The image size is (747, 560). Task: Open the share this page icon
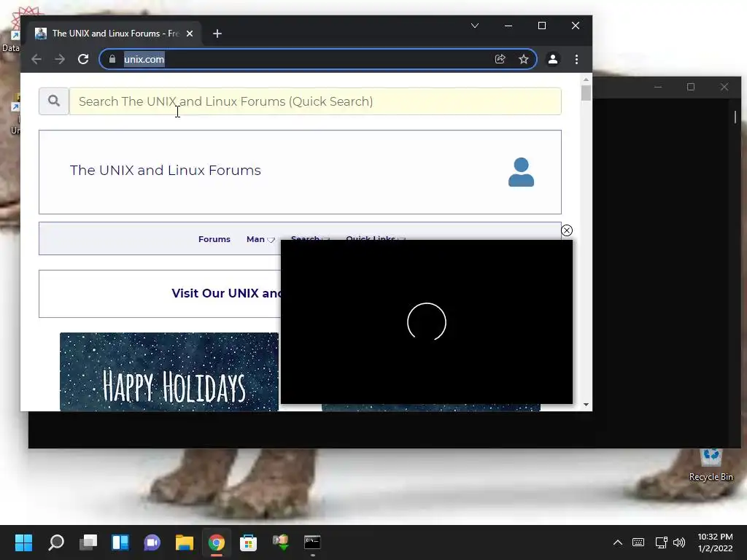click(500, 59)
